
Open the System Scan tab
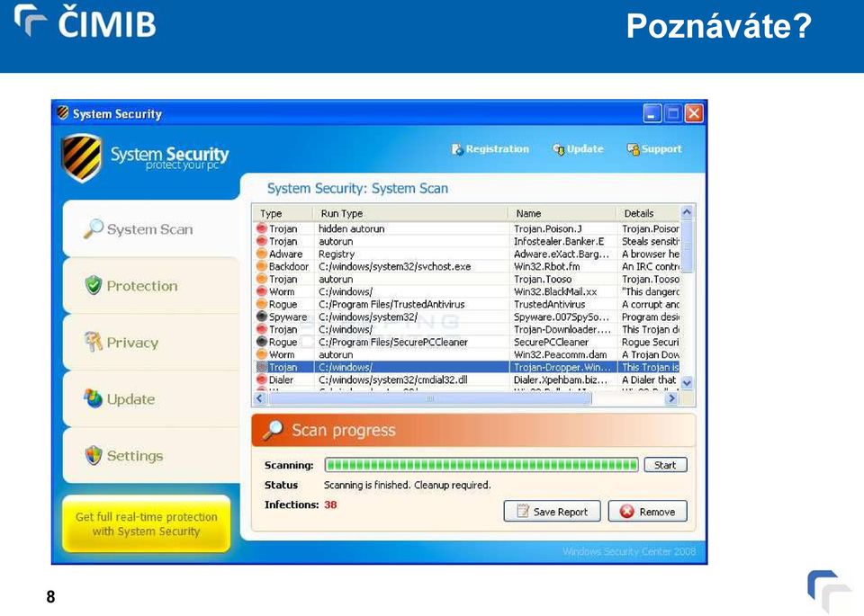[151, 228]
